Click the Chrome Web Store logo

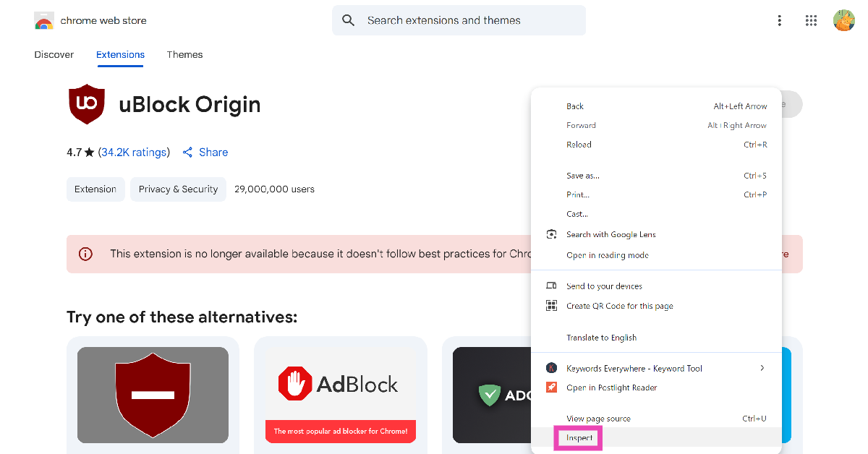(44, 21)
